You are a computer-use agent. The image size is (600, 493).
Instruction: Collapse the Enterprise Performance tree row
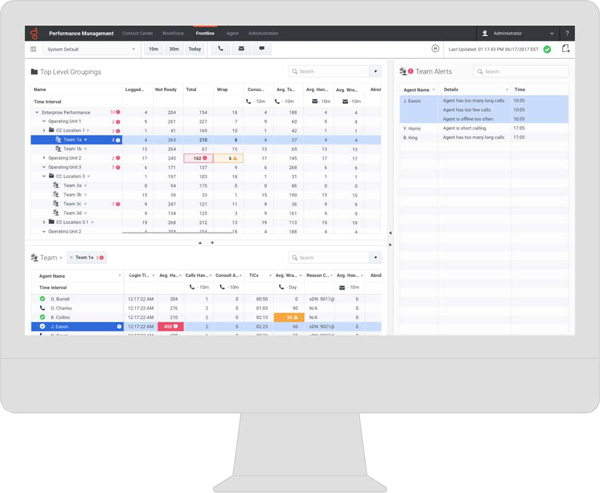click(37, 112)
